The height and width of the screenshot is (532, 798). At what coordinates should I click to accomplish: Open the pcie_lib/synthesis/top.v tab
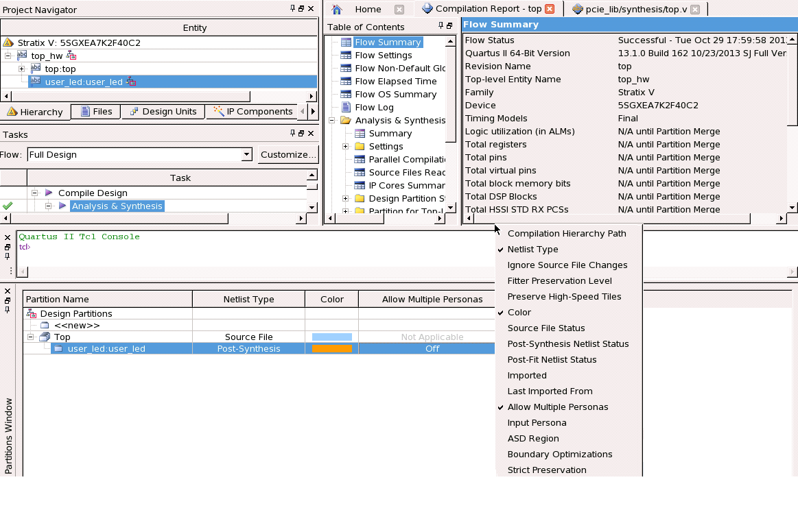coord(631,10)
